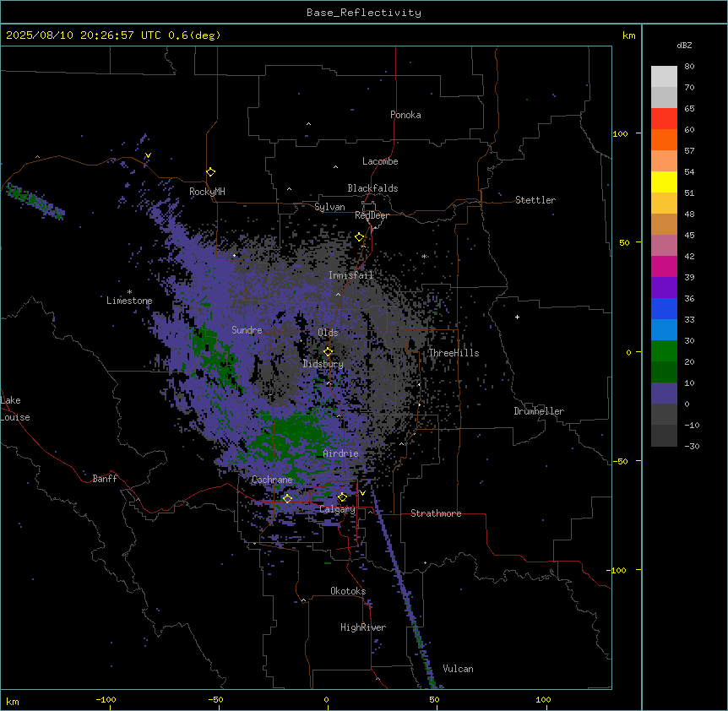Click the RedDeer city label

click(372, 215)
